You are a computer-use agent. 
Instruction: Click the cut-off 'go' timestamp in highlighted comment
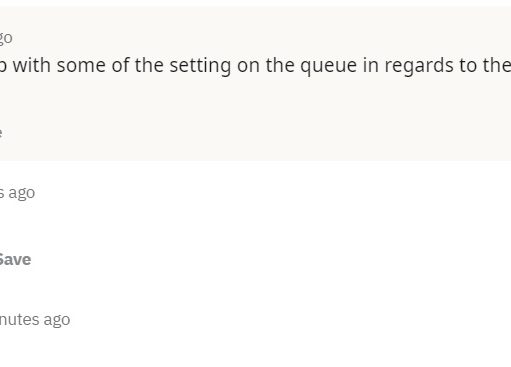click(x=6, y=38)
